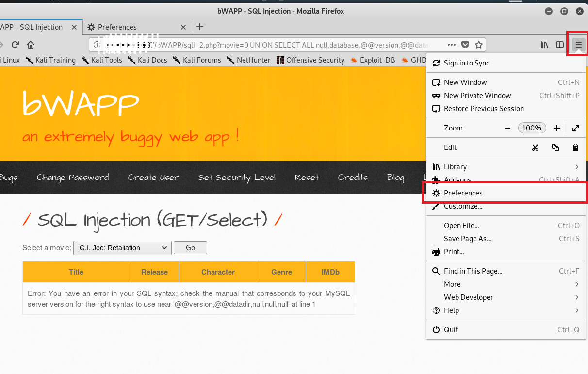The image size is (588, 374).
Task: Toggle the sidebar view icon
Action: coord(560,45)
